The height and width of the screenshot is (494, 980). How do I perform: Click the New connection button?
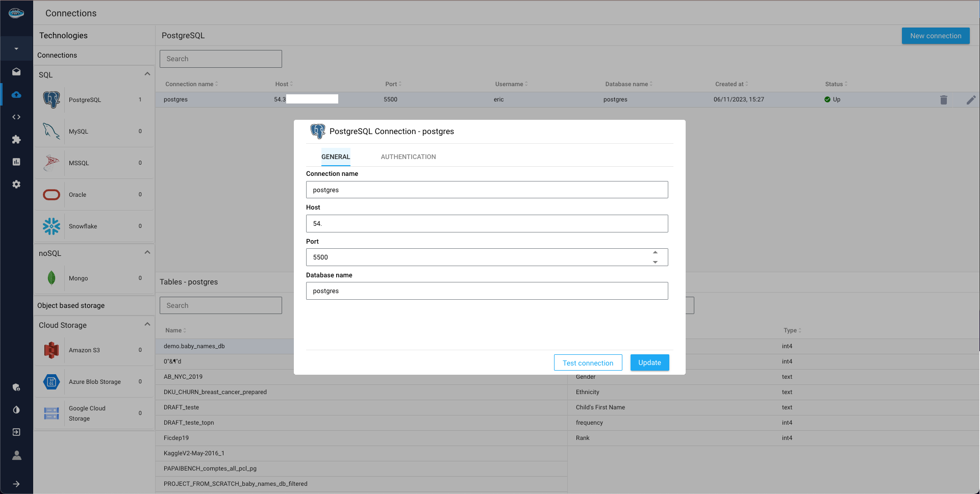[935, 36]
